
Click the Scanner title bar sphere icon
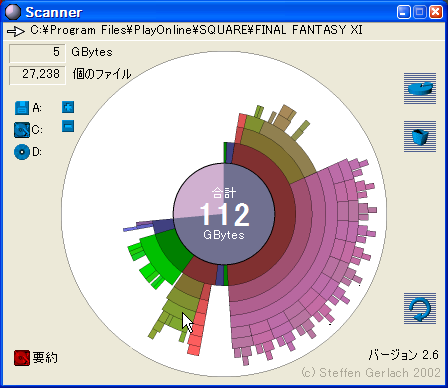pos(13,12)
